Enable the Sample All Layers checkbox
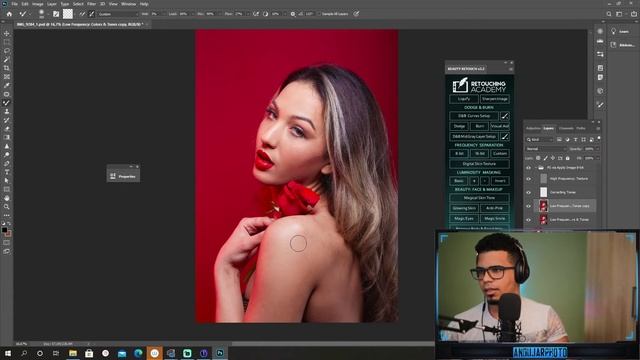640x360 pixels. pos(319,14)
